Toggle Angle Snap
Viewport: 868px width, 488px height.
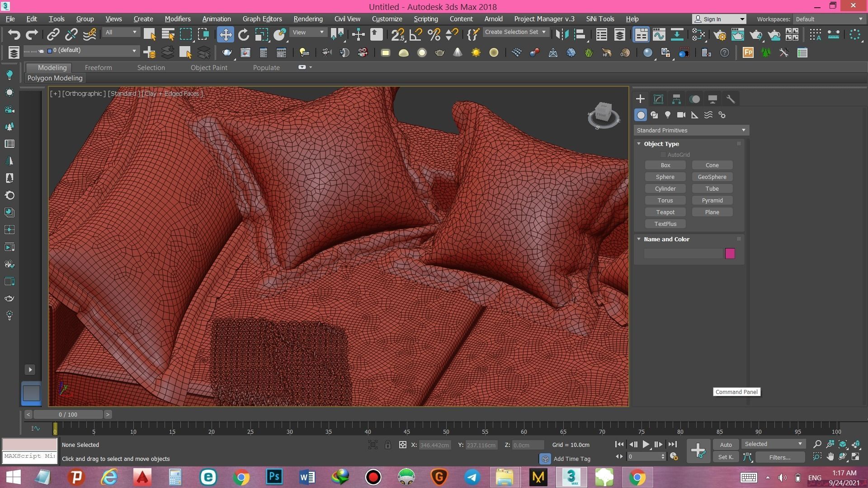[415, 34]
